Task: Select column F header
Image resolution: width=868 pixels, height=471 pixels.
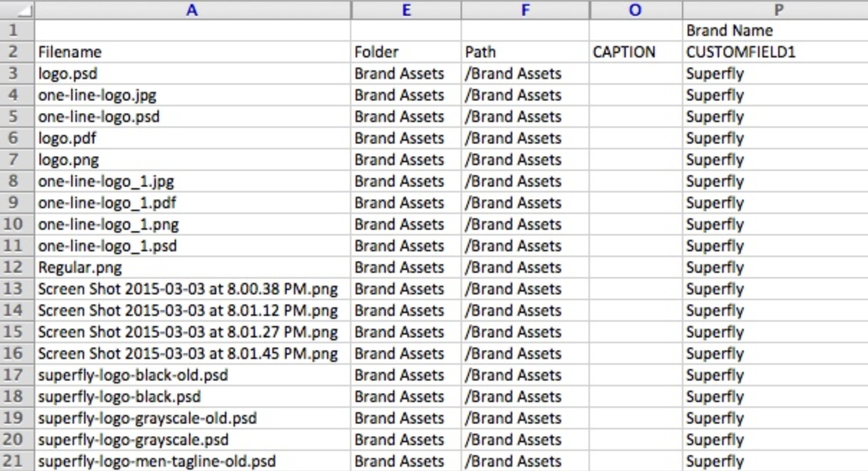Action: [525, 10]
